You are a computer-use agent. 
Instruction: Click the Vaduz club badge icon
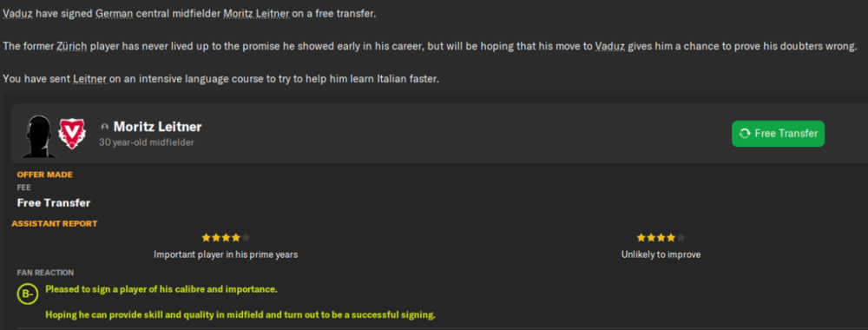tap(72, 134)
